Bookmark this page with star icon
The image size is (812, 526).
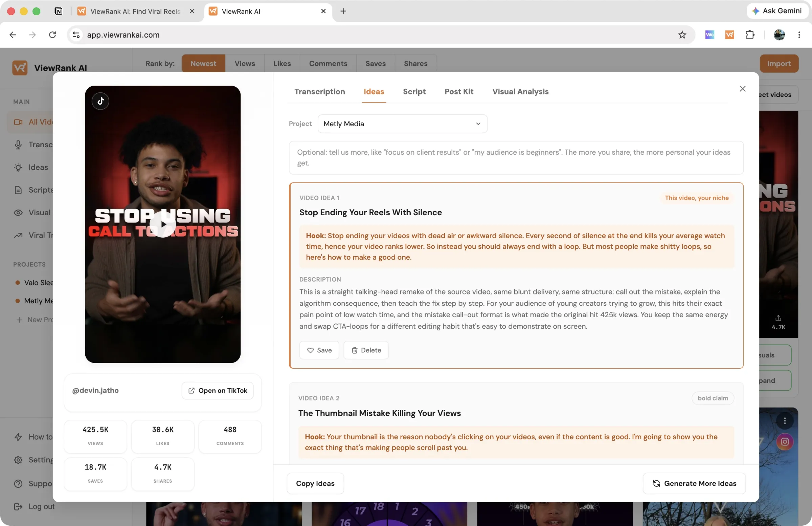click(x=682, y=35)
